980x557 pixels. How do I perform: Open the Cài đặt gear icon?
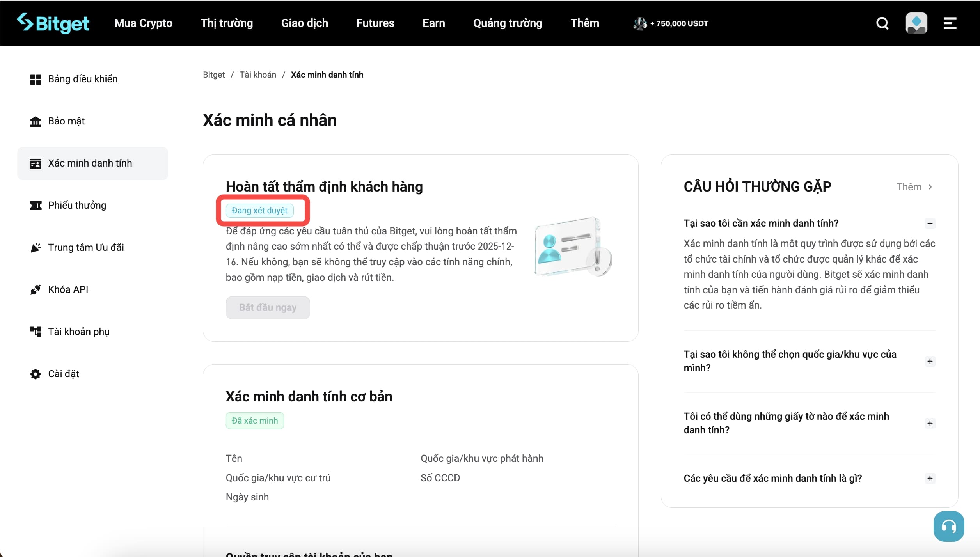35,374
